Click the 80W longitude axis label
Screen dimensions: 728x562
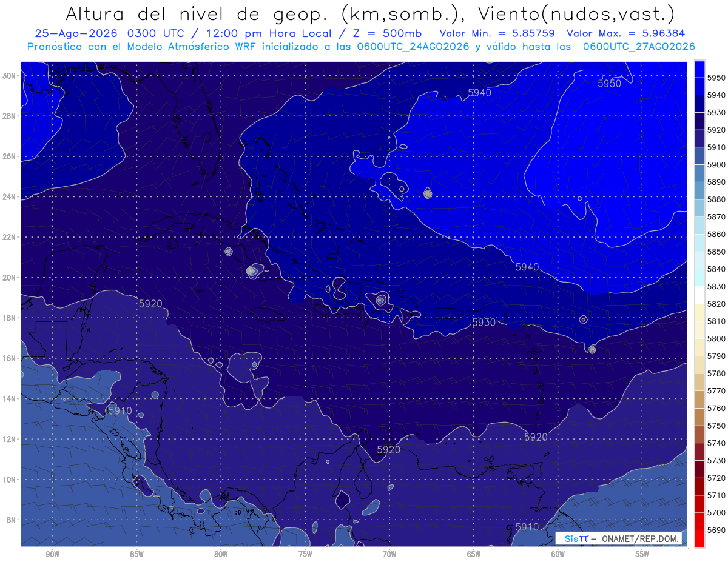(221, 555)
